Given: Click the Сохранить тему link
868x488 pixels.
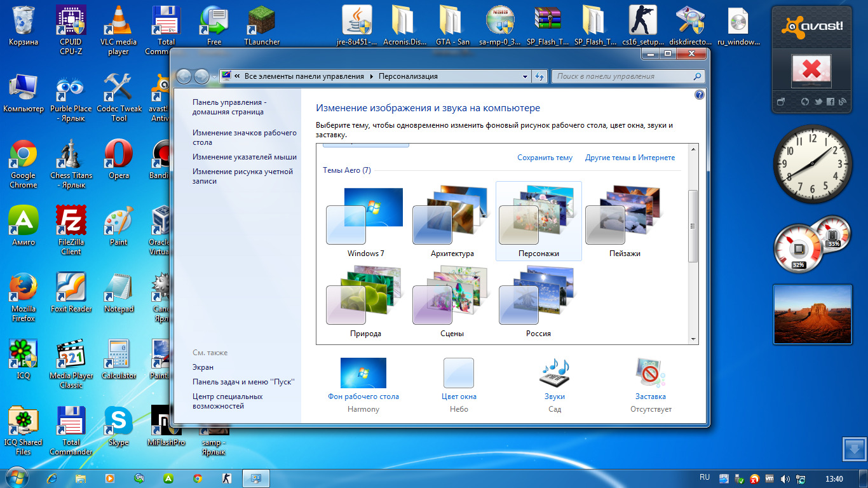Looking at the screenshot, I should pos(545,158).
